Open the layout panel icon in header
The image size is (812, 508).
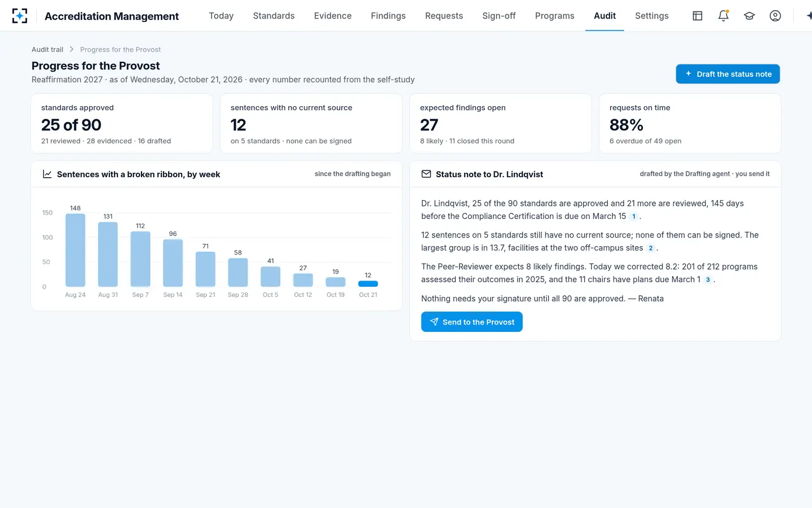(x=698, y=16)
